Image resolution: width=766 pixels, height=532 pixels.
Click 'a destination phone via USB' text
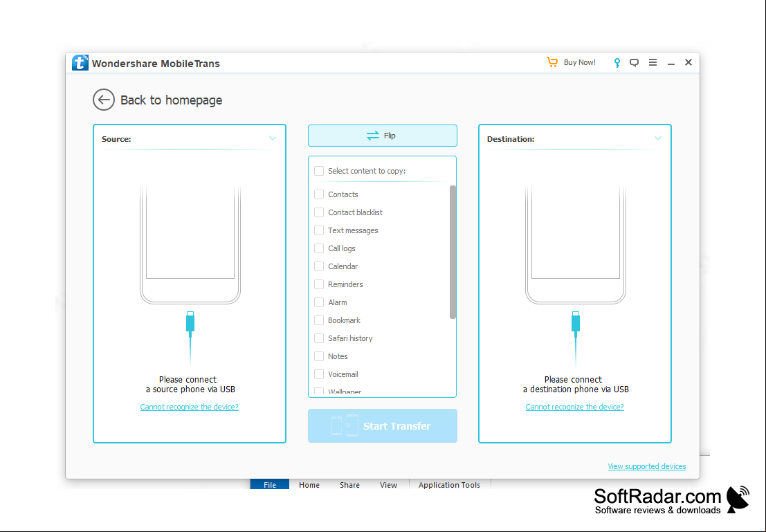576,389
